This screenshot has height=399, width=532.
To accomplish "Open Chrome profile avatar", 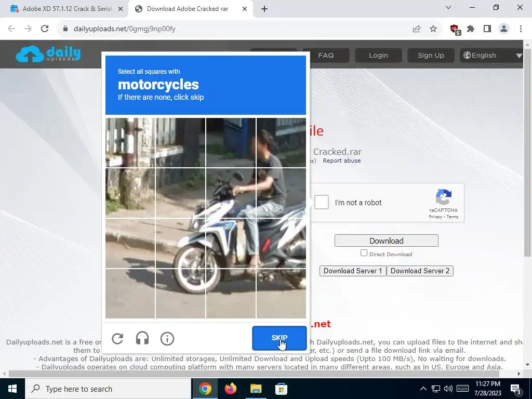I will [504, 29].
